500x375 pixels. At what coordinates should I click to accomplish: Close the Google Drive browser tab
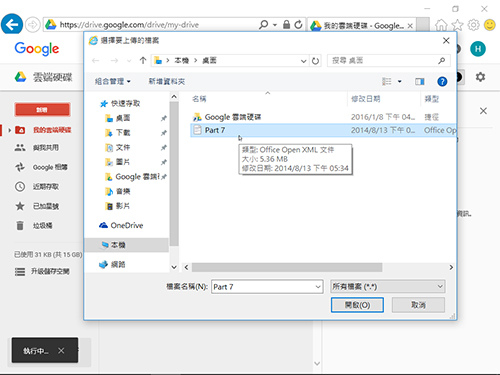pos(410,26)
